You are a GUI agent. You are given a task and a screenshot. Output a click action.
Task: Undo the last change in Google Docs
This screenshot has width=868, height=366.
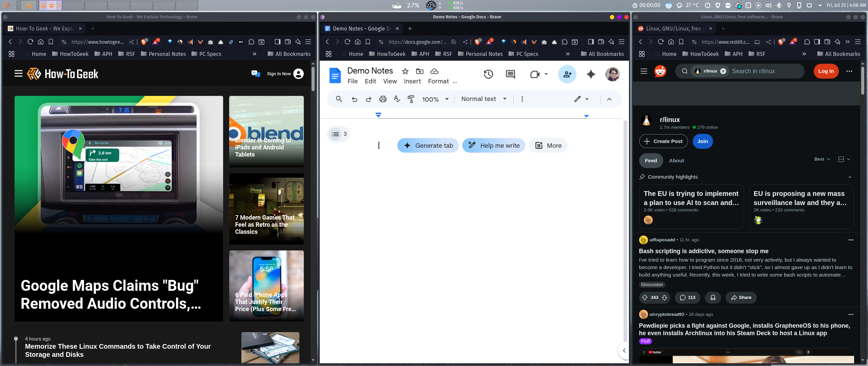[x=354, y=99]
